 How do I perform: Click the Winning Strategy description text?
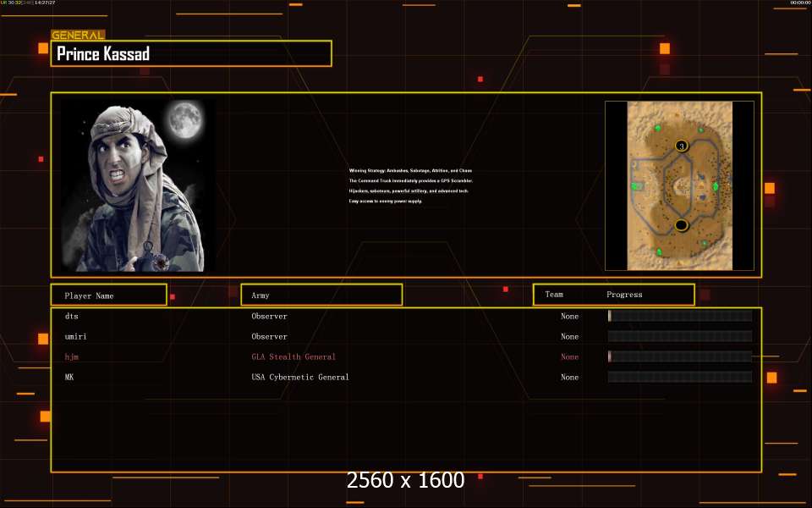(410, 186)
